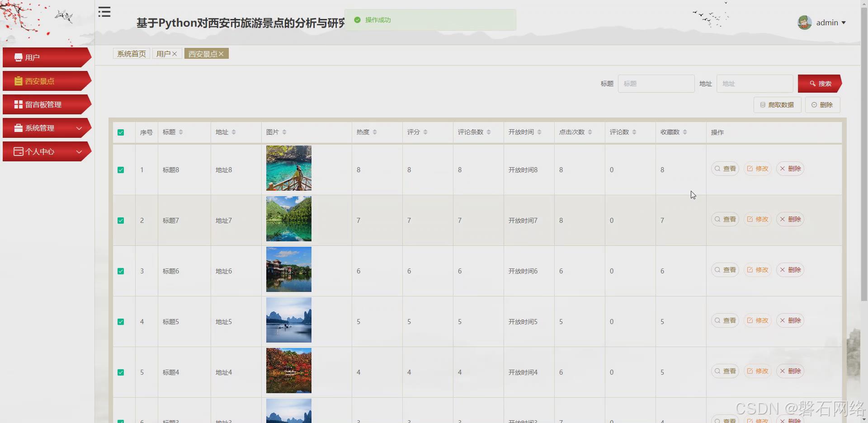
Task: Close the 用户 tab with its X
Action: [x=175, y=54]
